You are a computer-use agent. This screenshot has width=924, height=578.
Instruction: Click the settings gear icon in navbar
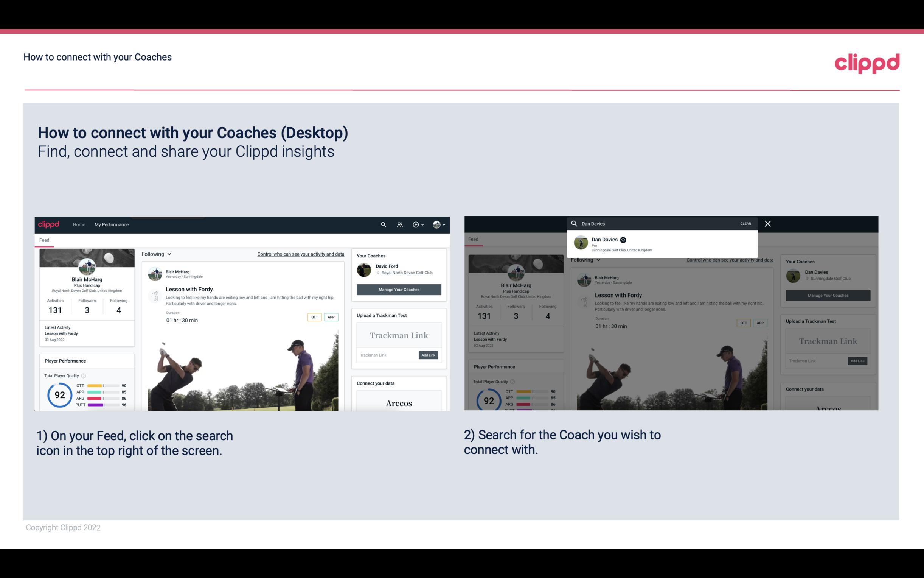coord(416,224)
